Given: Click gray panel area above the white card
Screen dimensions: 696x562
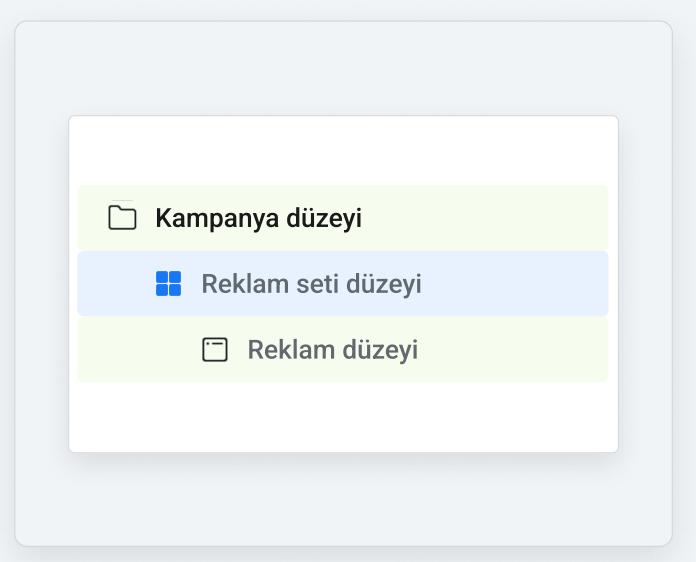Looking at the screenshot, I should 343,68.
